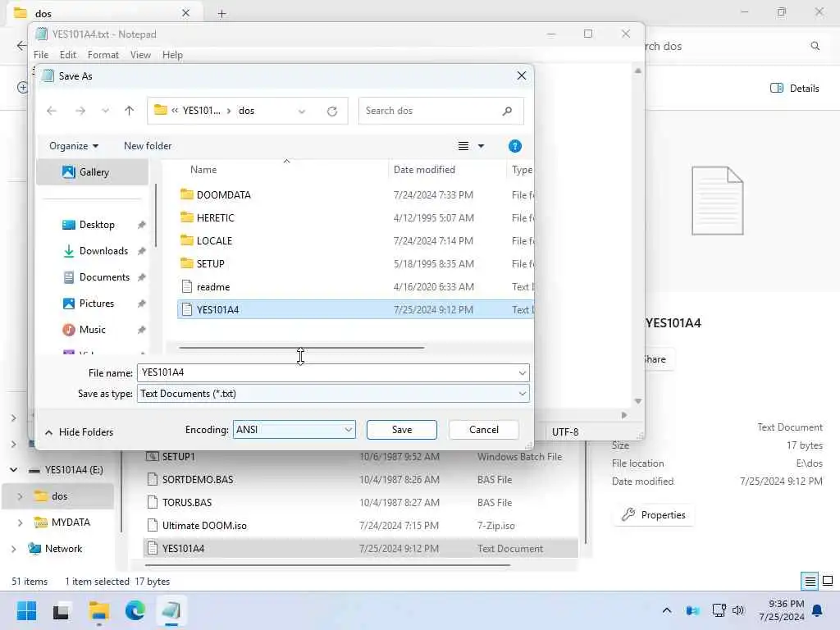
Task: Unpin Downloads using its pin icon
Action: 141,251
